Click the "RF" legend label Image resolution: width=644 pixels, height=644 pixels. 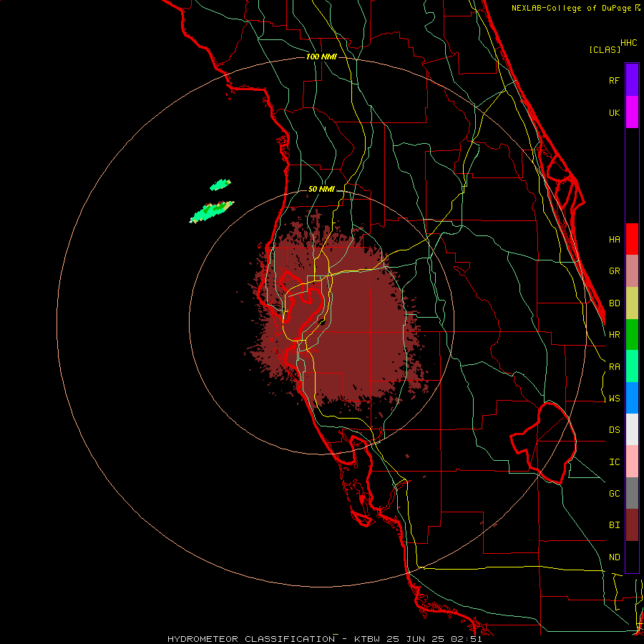[x=615, y=80]
